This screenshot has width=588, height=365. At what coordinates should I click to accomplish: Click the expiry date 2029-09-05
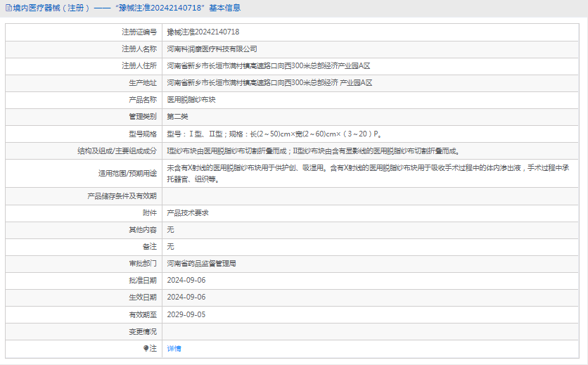click(186, 314)
